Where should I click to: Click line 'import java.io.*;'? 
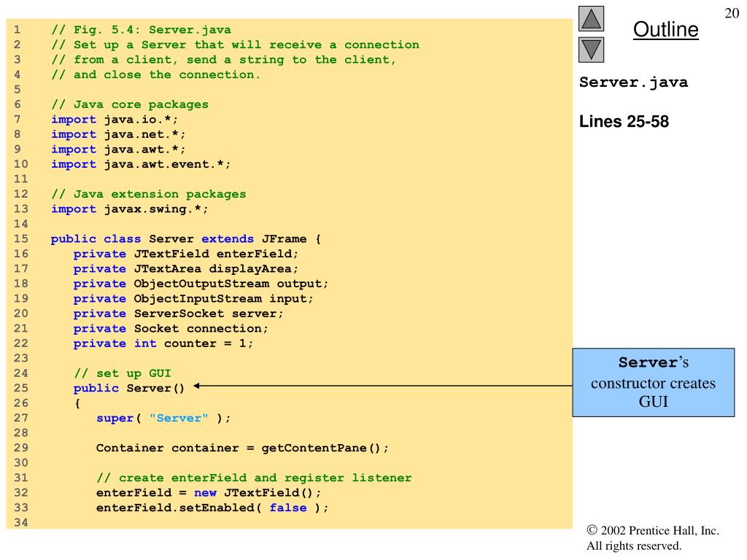coord(115,120)
